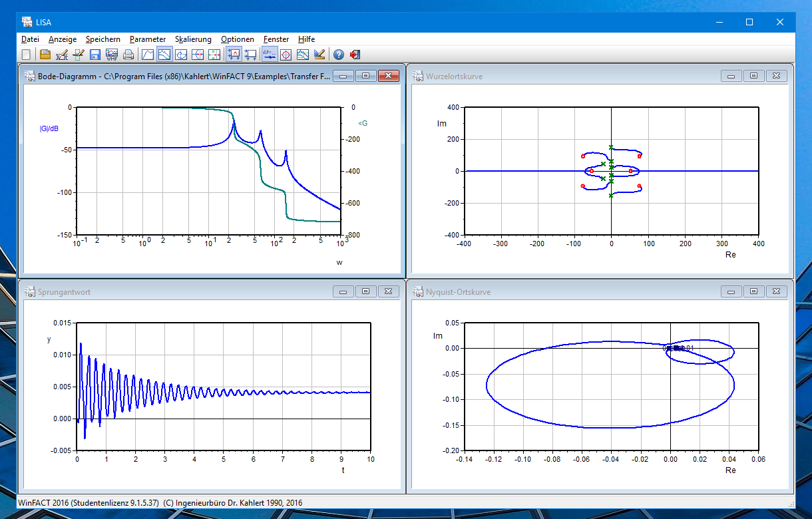Click the Re label in Wurzelortskurve plot
The width and height of the screenshot is (812, 519).
(x=729, y=255)
